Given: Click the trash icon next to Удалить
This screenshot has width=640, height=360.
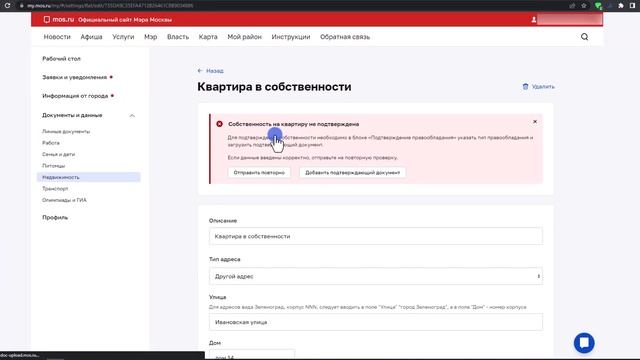Looking at the screenshot, I should pos(525,87).
